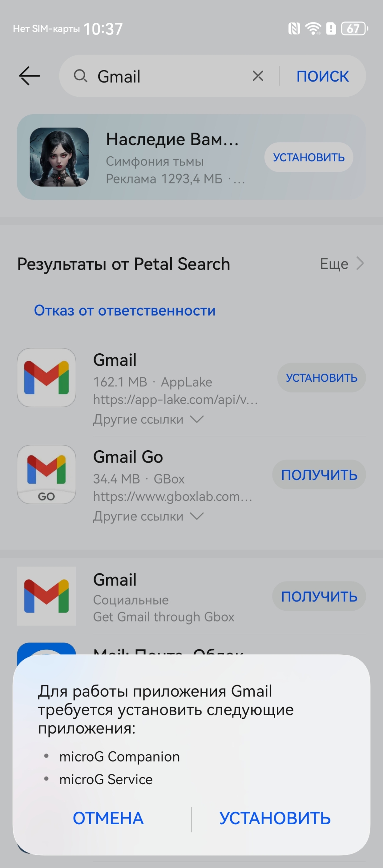383x868 pixels.
Task: Open the Отказ от ответственности link
Action: (x=125, y=311)
